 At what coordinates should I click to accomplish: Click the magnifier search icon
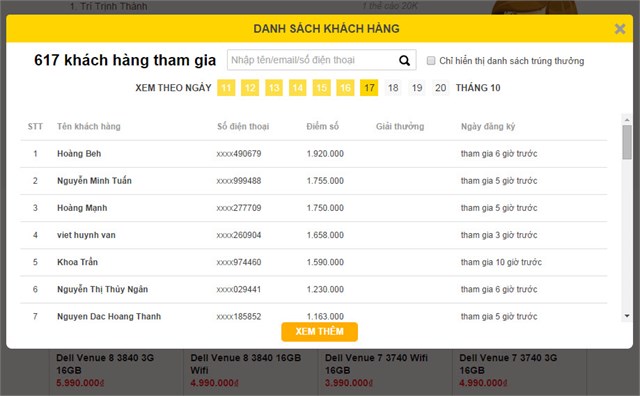pos(404,60)
